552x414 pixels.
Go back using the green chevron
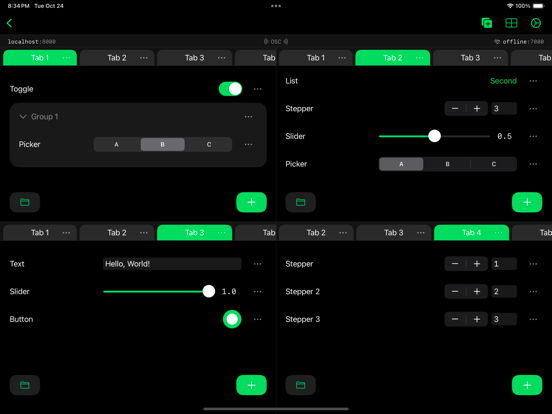coord(10,23)
